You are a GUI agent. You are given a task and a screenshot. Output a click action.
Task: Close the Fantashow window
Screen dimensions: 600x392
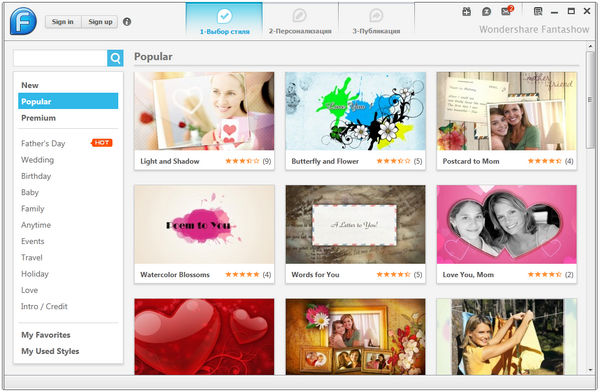587,11
